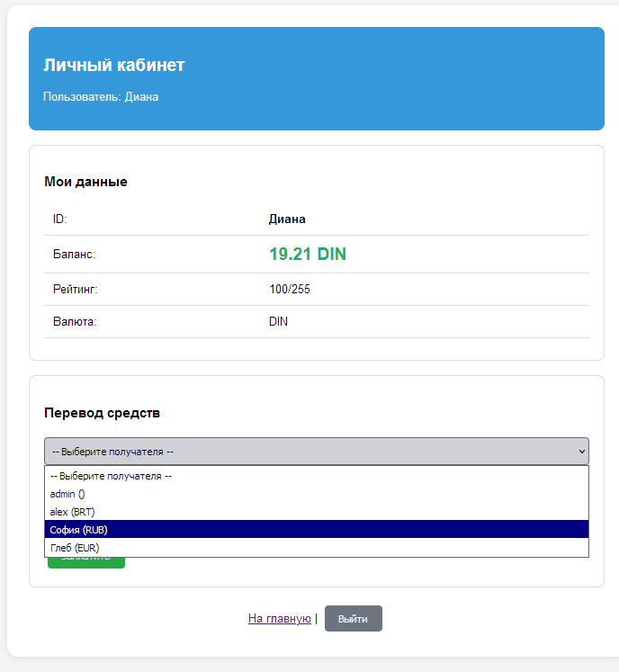This screenshot has height=672, width=619.
Task: Click the 'Пользователь: Диана' text in header
Action: coord(101,96)
